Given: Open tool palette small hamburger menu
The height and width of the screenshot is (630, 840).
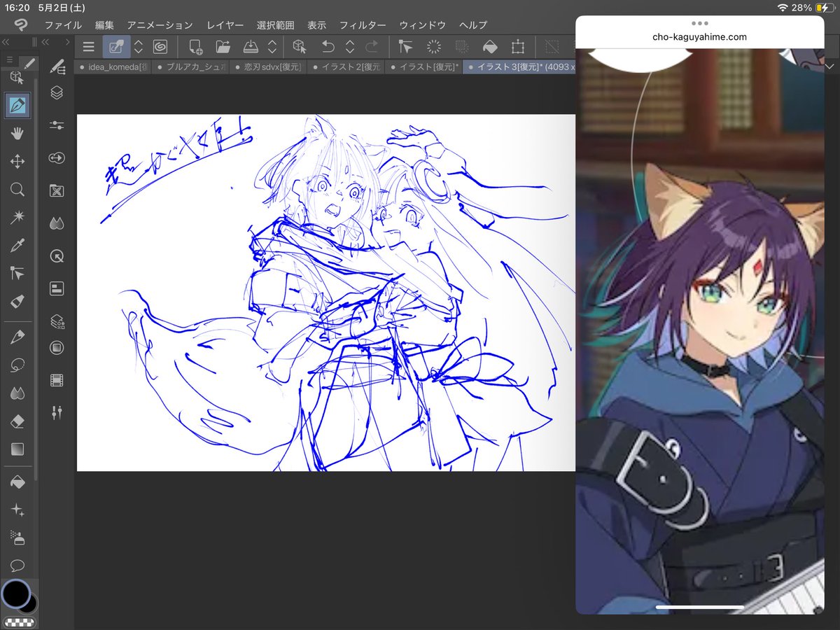Looking at the screenshot, I should point(10,60).
